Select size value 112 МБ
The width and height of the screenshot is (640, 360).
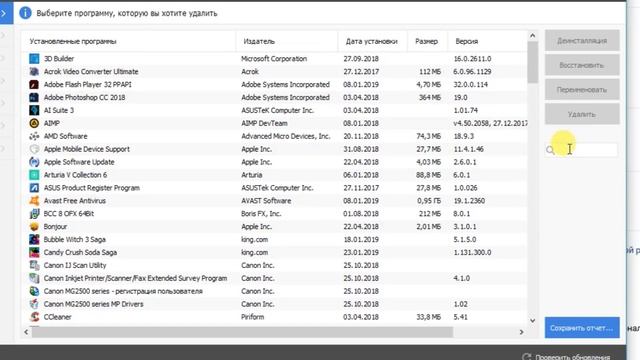click(x=430, y=71)
